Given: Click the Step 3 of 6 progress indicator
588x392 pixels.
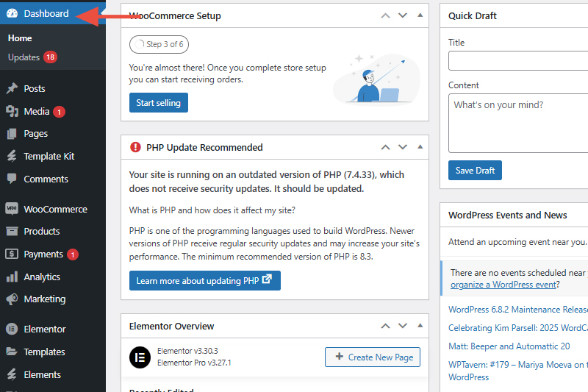Looking at the screenshot, I should tap(159, 44).
